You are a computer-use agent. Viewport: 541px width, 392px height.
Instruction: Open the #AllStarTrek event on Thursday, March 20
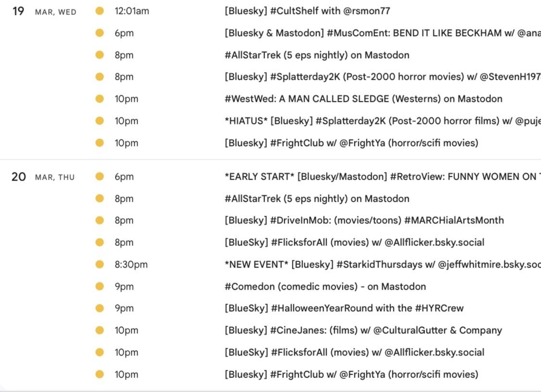coord(317,198)
